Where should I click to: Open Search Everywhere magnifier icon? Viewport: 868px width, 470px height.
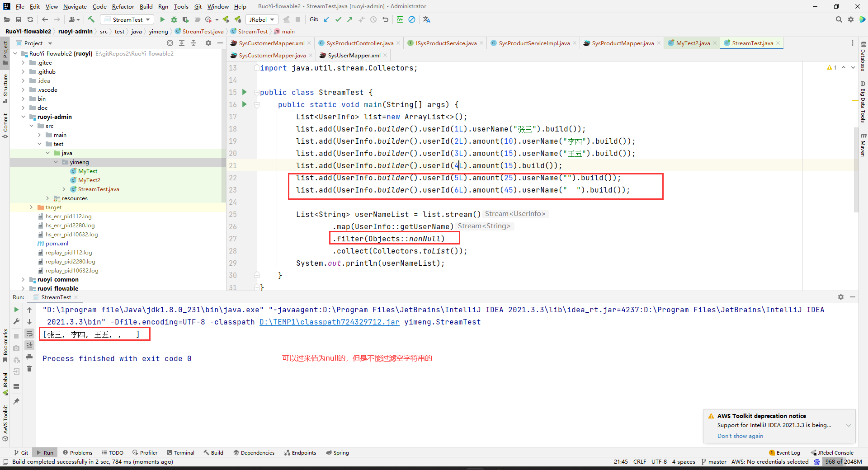coord(839,19)
